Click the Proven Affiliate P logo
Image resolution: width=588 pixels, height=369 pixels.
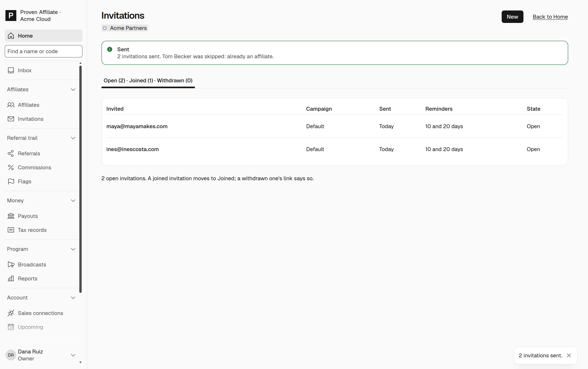pyautogui.click(x=11, y=16)
